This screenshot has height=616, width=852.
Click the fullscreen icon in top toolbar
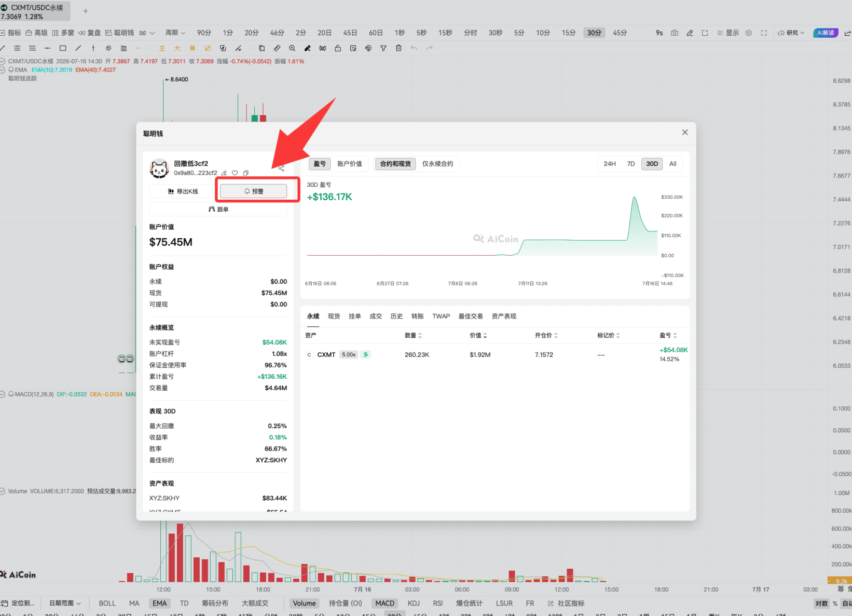764,33
